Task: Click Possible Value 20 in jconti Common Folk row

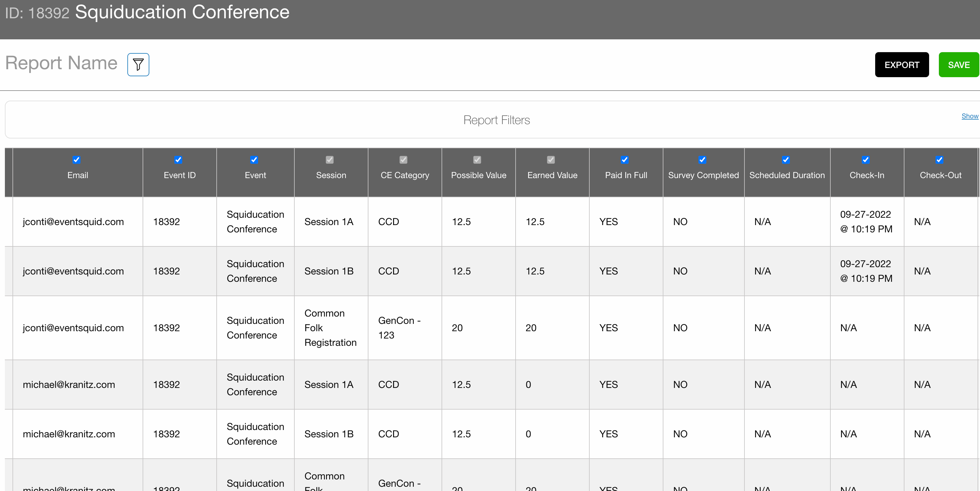Action: (457, 328)
